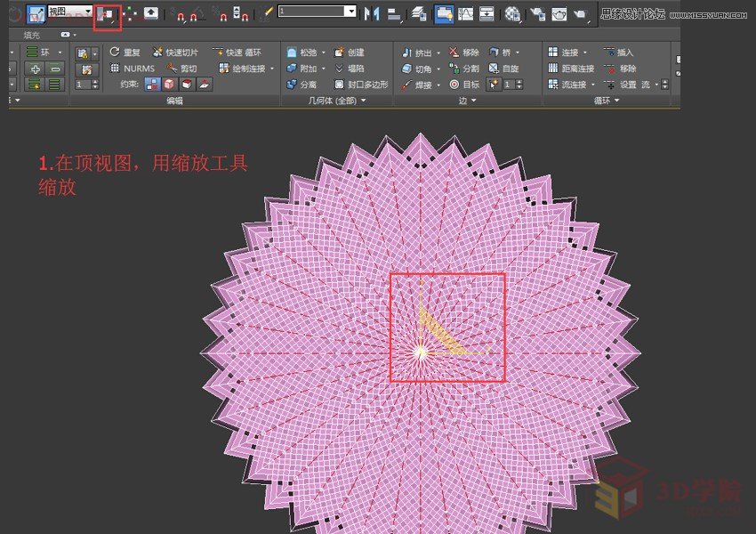Click 重复 Repeat Last button
This screenshot has width=756, height=534.
(x=125, y=53)
